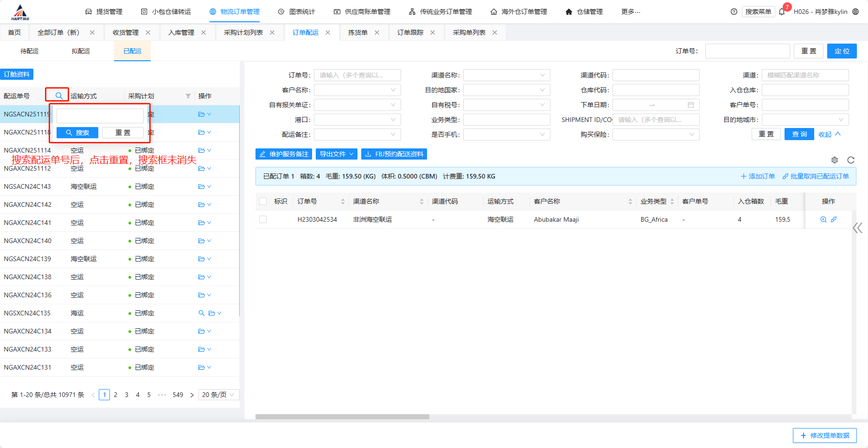Select the checkbox for order H2303042534

pos(263,219)
